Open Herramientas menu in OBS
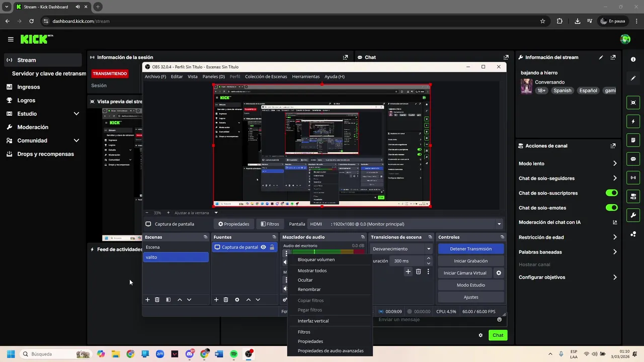Viewport: 644px width, 362px height. click(305, 76)
